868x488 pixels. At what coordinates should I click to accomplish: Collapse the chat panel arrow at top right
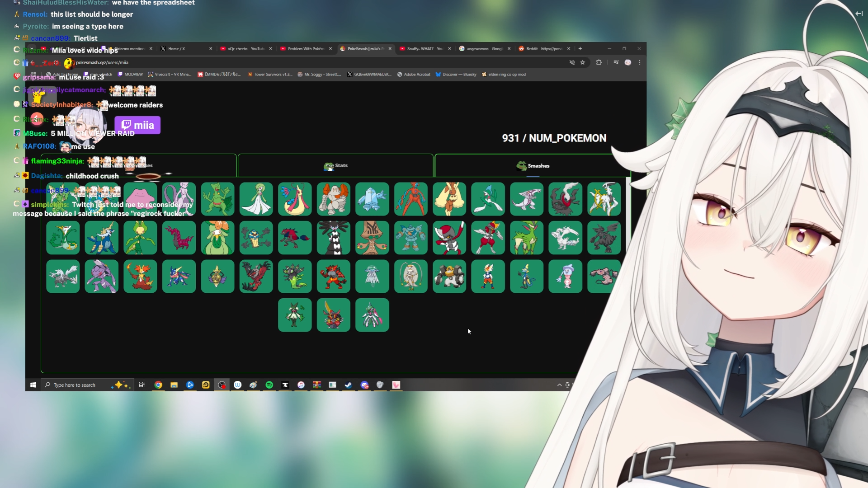[x=859, y=14]
